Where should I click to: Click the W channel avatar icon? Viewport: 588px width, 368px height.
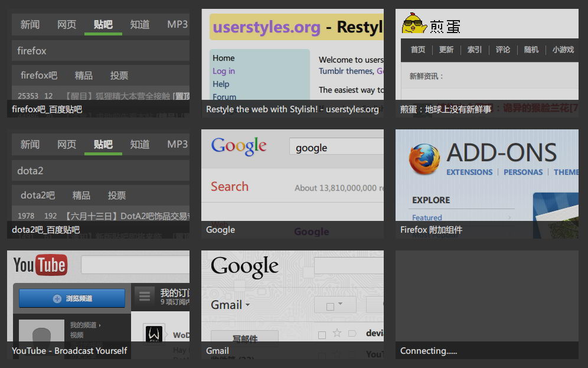click(154, 334)
